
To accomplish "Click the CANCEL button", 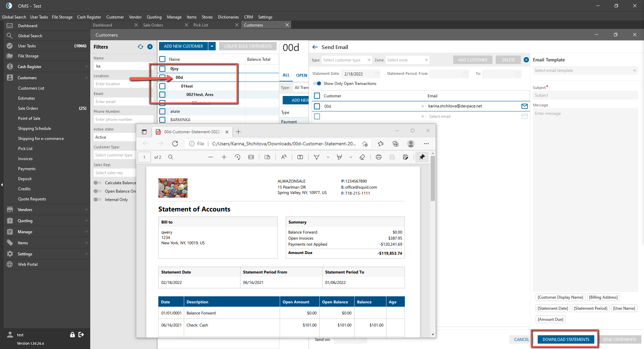I will 522,340.
